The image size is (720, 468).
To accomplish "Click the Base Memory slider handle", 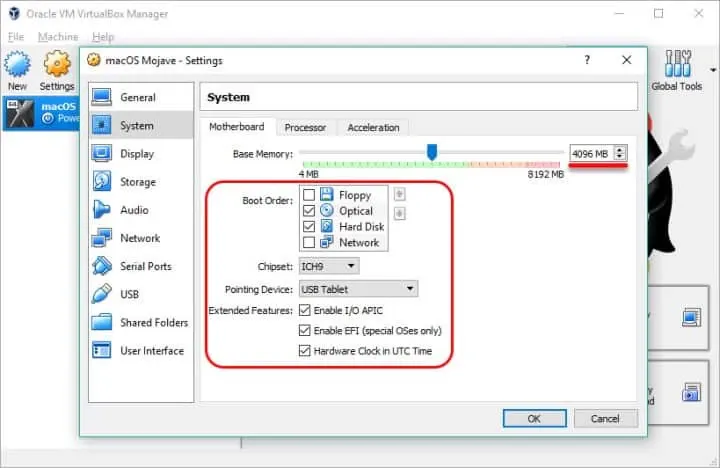I will click(x=432, y=152).
